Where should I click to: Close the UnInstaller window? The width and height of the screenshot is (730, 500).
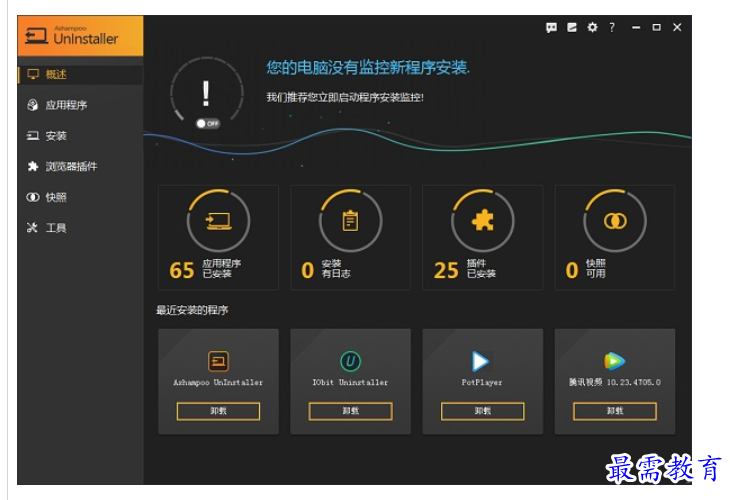(x=677, y=27)
